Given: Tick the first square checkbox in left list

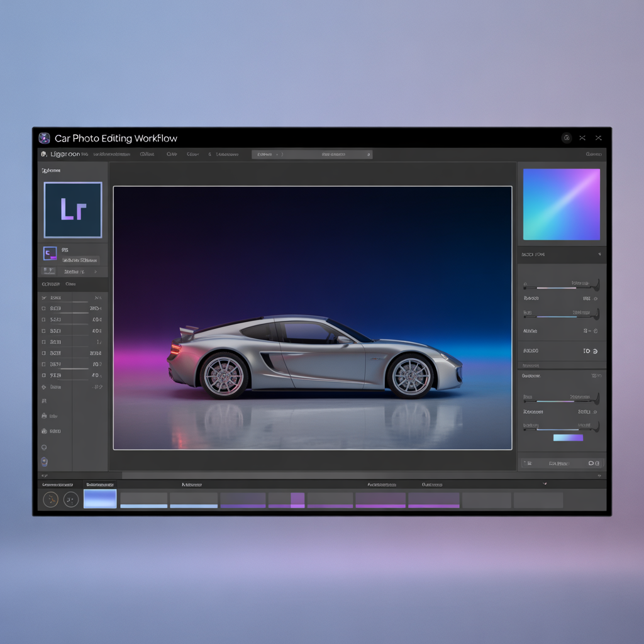Looking at the screenshot, I should [x=43, y=309].
